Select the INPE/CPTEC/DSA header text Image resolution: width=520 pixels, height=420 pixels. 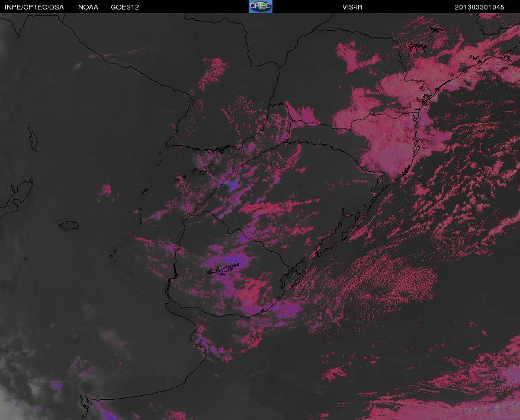34,7
